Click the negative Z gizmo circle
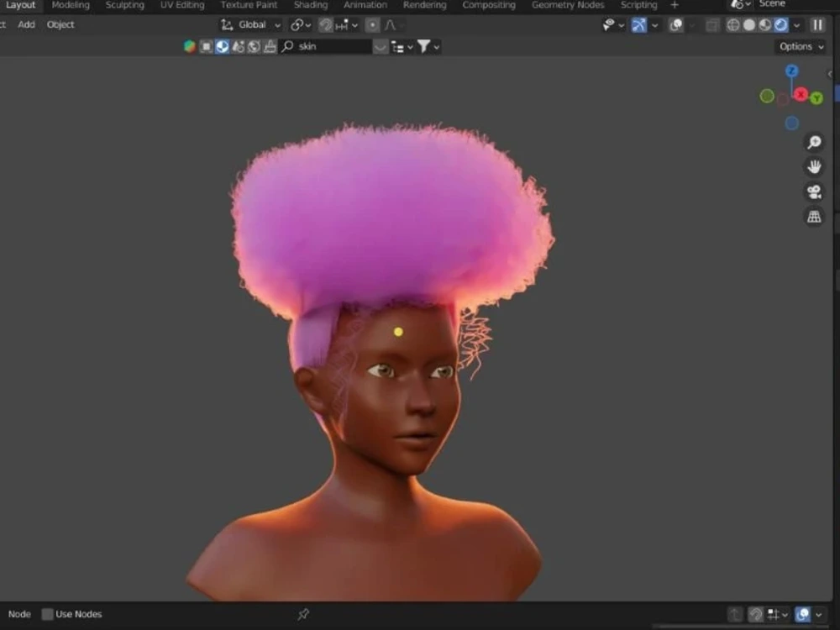Image resolution: width=840 pixels, height=630 pixels. pyautogui.click(x=792, y=123)
